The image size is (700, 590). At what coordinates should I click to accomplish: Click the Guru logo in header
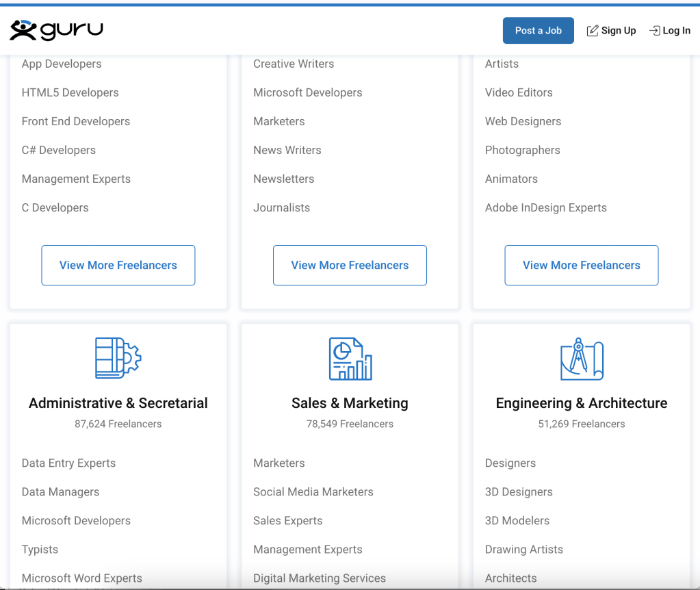[56, 30]
